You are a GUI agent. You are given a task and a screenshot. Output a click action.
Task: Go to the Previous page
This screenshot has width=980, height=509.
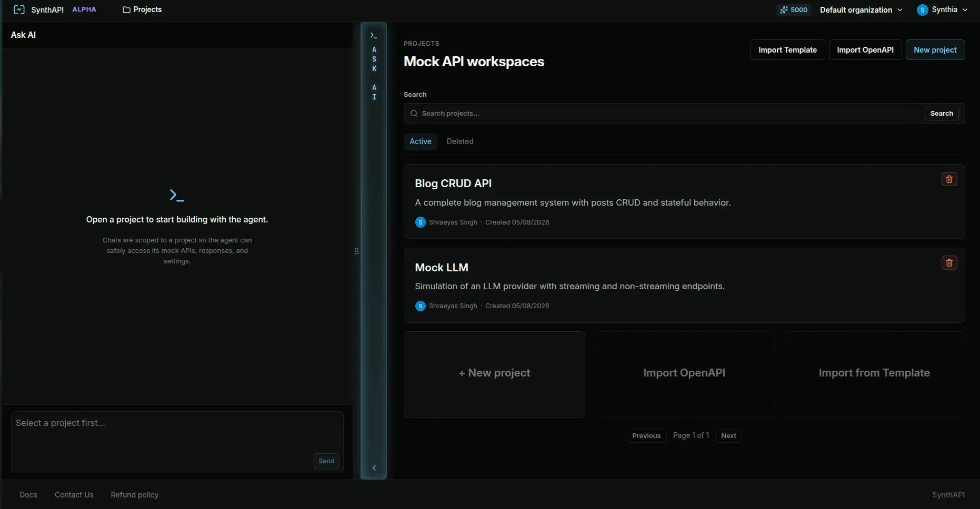tap(646, 436)
